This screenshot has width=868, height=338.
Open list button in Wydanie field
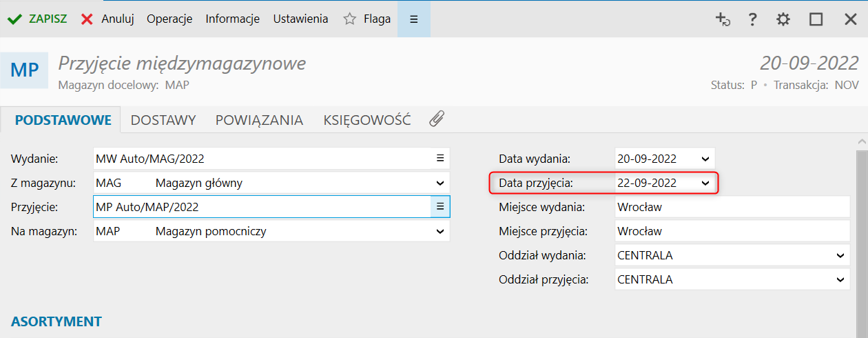[x=440, y=159]
